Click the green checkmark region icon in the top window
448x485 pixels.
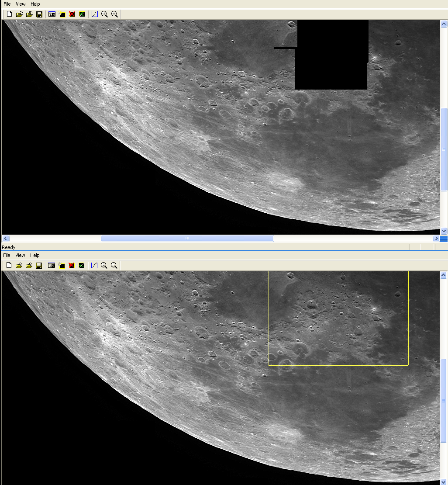point(82,14)
